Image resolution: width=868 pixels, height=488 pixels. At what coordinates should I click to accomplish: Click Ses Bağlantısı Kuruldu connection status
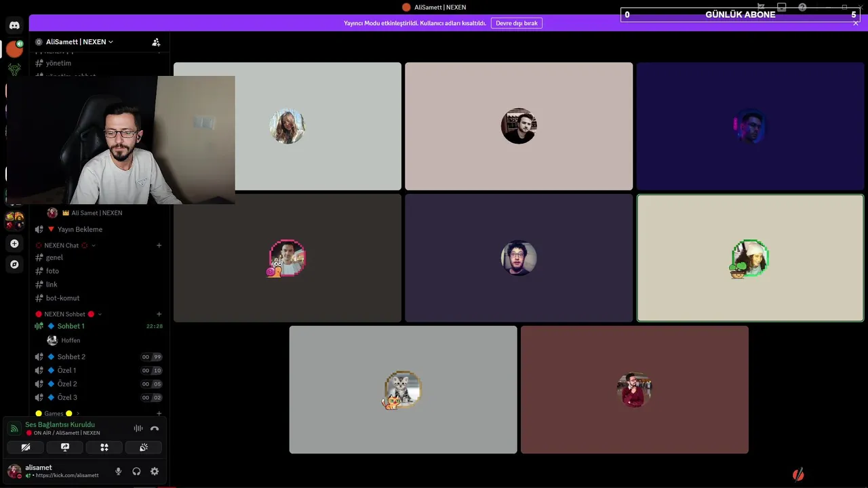click(60, 424)
